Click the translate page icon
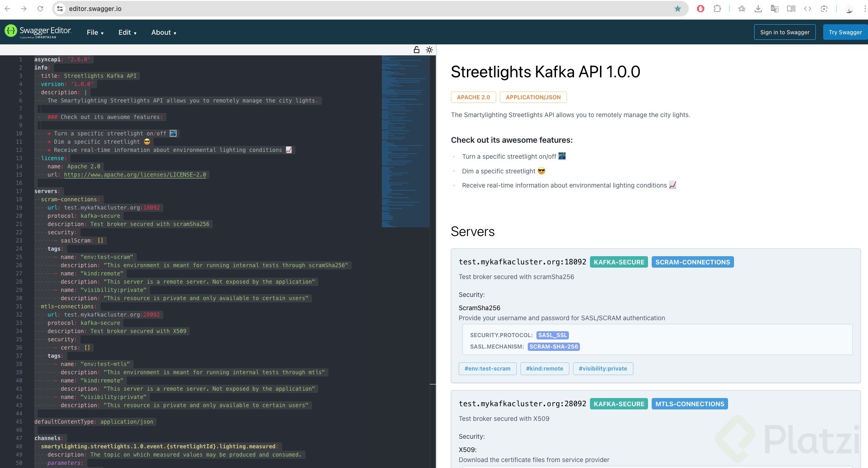The width and height of the screenshot is (868, 468). pyautogui.click(x=774, y=9)
